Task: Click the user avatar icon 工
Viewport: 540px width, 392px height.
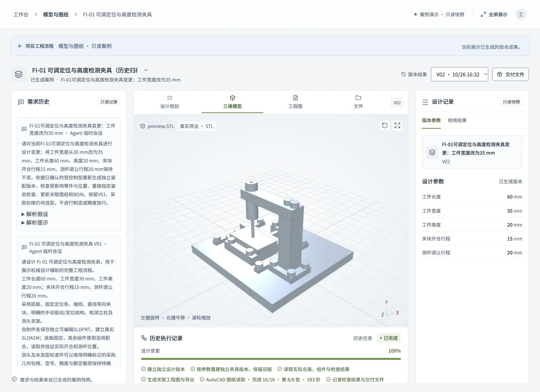Action: point(521,15)
